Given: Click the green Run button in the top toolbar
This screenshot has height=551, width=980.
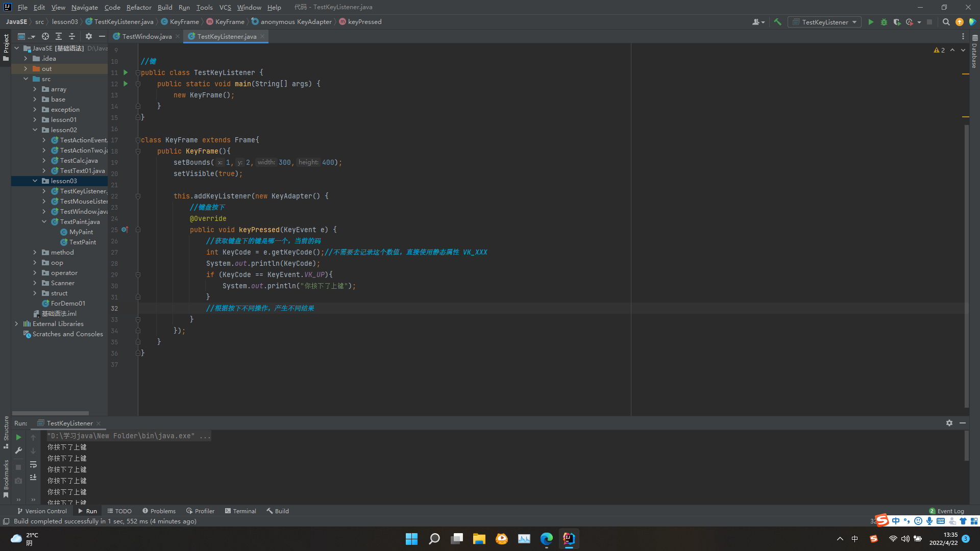Looking at the screenshot, I should point(871,22).
